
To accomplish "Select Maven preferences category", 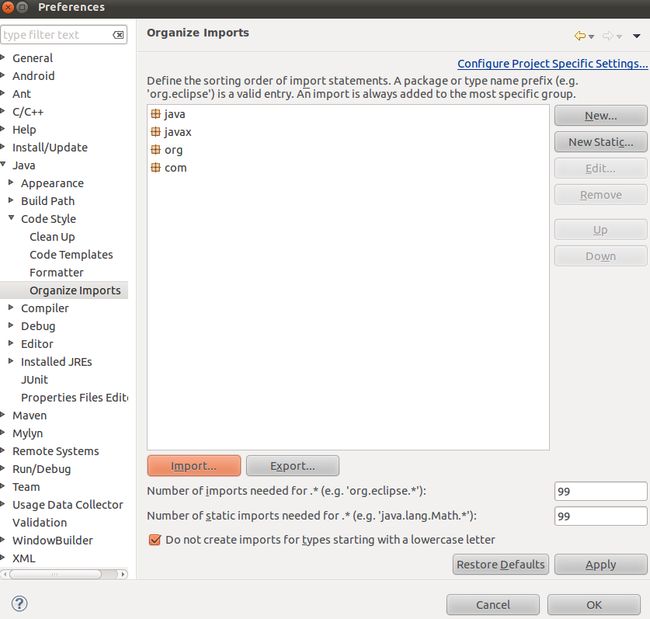I will coord(29,415).
